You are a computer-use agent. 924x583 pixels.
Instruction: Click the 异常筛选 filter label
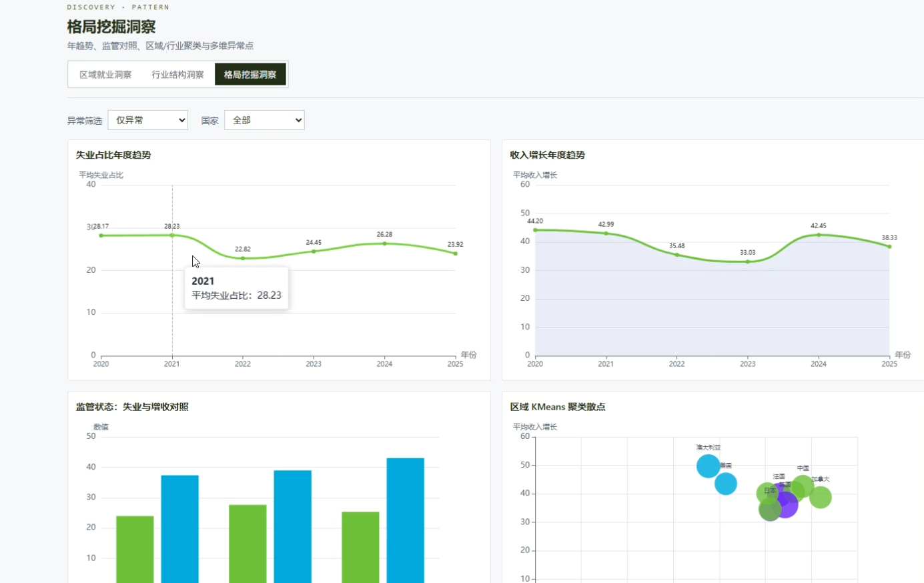pos(85,121)
